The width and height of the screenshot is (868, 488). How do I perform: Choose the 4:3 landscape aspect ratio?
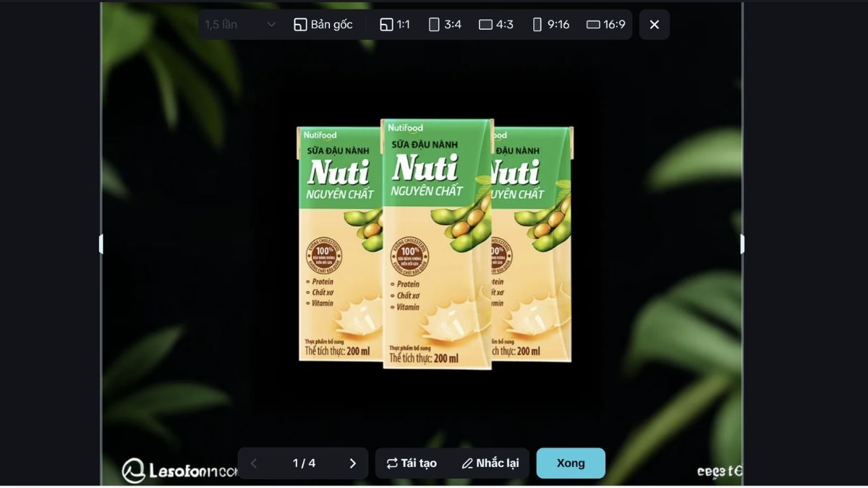(x=496, y=25)
